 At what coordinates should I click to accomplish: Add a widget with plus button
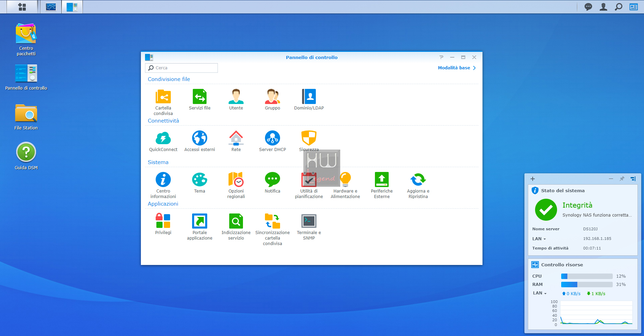point(533,179)
